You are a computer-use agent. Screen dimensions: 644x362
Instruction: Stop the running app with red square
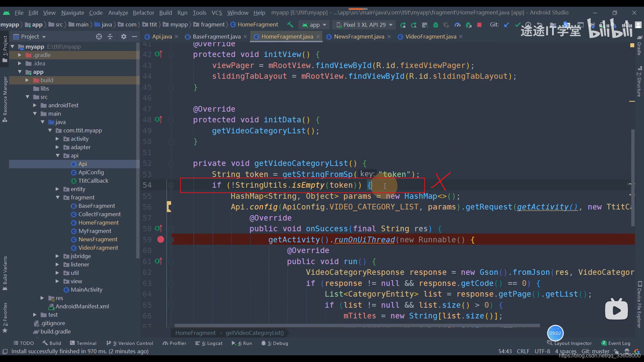[479, 25]
